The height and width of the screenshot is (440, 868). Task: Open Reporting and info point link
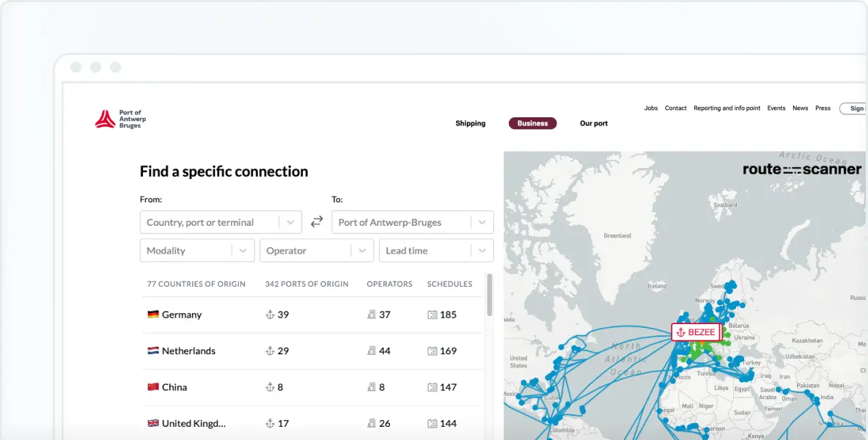(727, 108)
